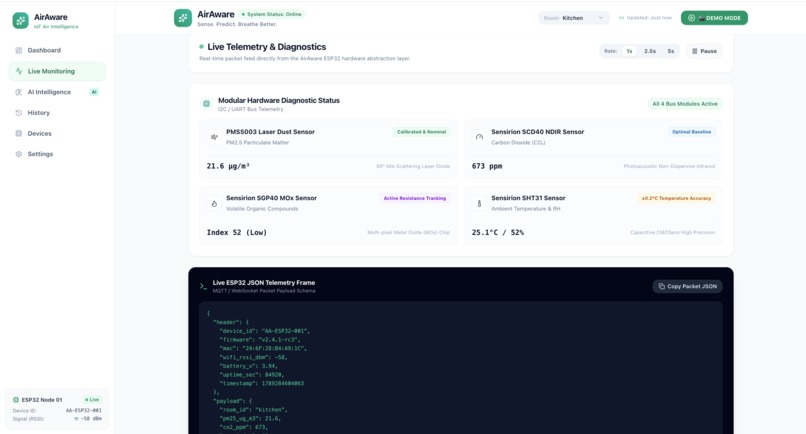Click the ±0.2°C Temperature Accuracy badge
This screenshot has width=806, height=434.
(676, 198)
